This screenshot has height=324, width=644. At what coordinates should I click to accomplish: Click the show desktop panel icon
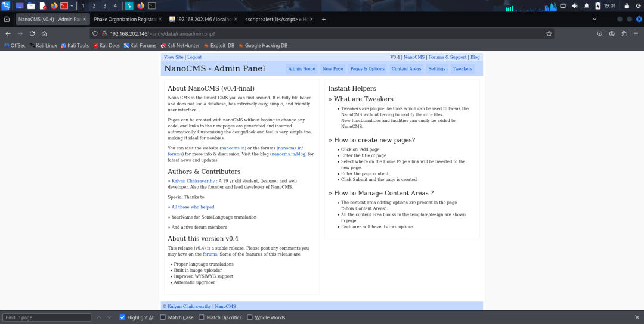[19, 6]
